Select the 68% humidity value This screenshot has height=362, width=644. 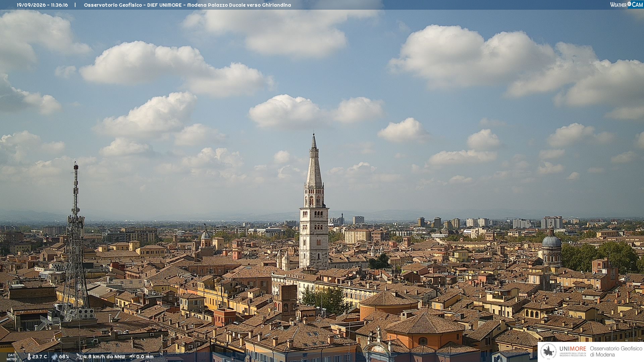click(x=64, y=357)
